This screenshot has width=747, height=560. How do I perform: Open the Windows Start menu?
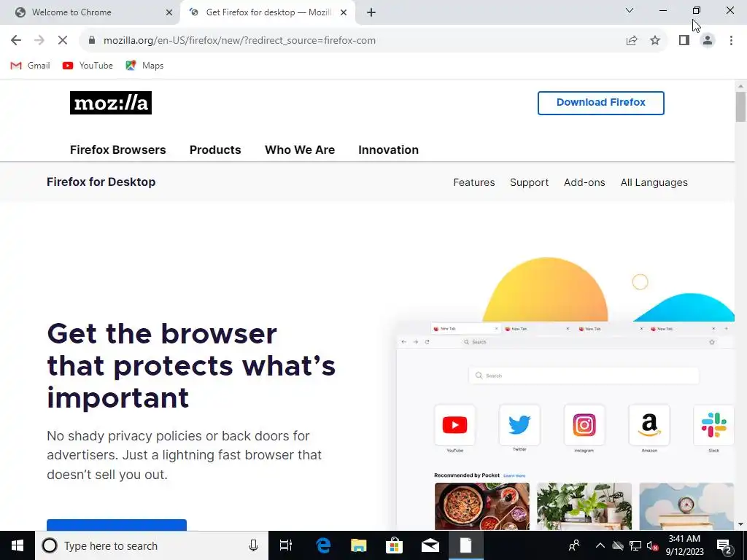(18, 545)
